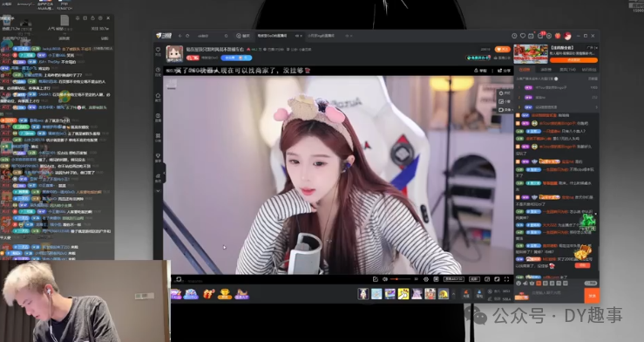This screenshot has height=342, width=644.
Task: Click the 举报 report icon above the video
Action: coord(480,71)
